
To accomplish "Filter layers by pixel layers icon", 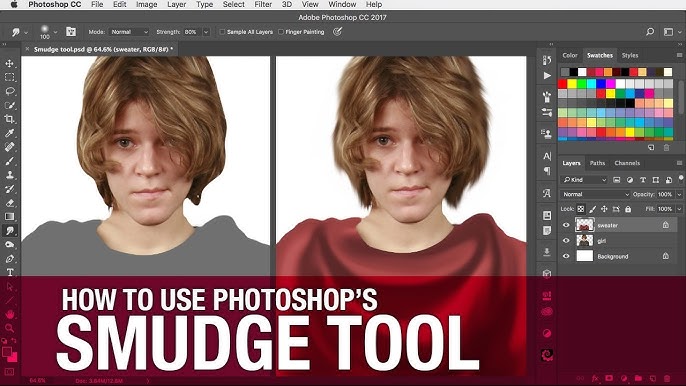I will pos(616,180).
